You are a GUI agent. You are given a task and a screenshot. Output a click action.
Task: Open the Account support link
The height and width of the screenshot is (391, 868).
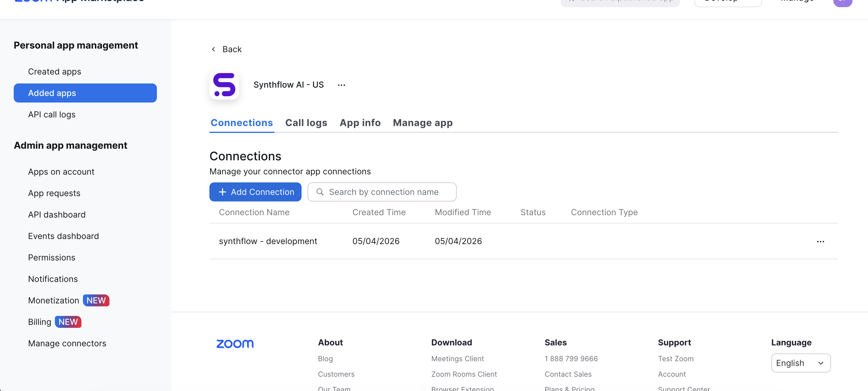pyautogui.click(x=671, y=374)
